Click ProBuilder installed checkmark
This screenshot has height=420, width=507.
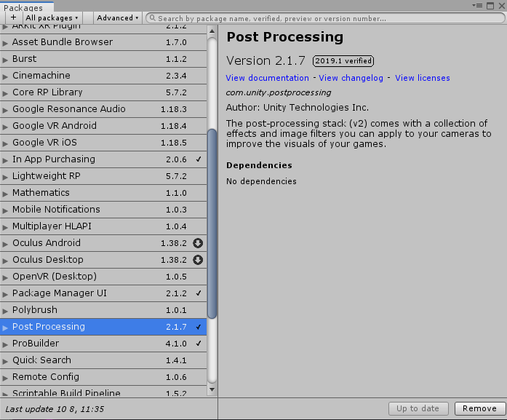coord(199,344)
